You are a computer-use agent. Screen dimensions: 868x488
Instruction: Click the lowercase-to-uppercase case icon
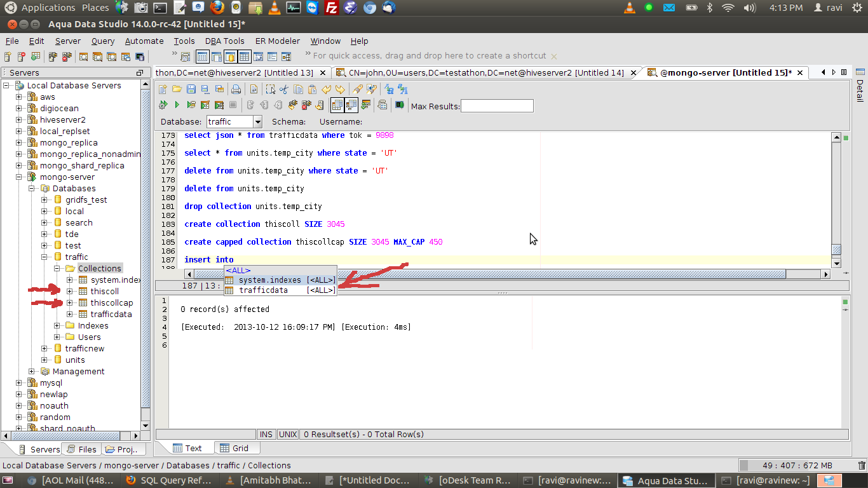tap(402, 89)
